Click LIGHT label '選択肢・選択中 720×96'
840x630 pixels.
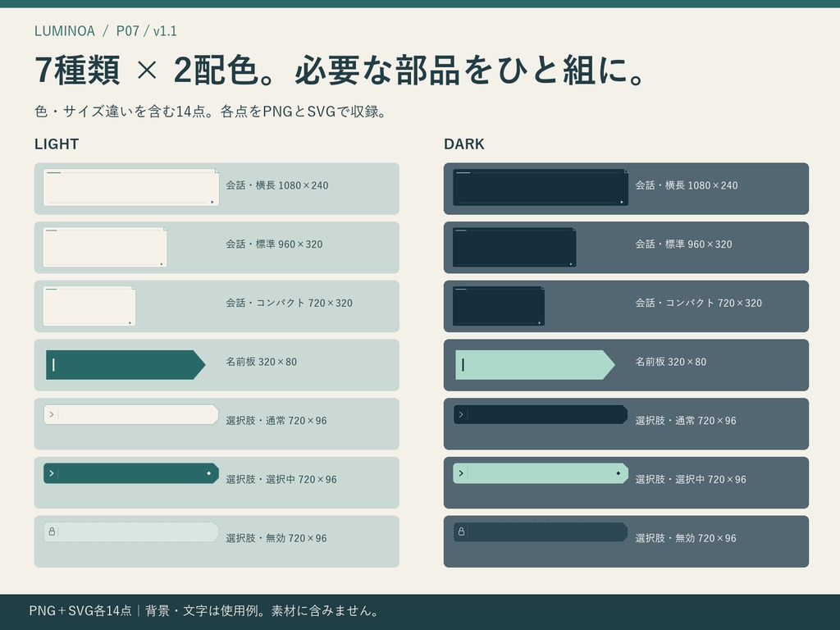(281, 479)
